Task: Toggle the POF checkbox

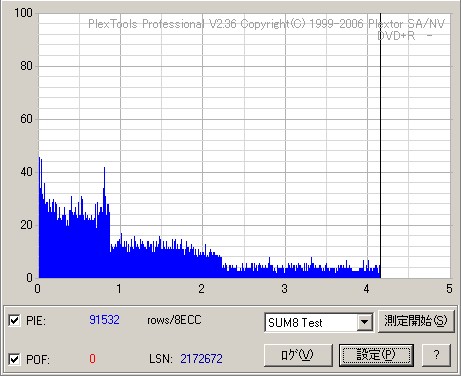Action: point(14,359)
